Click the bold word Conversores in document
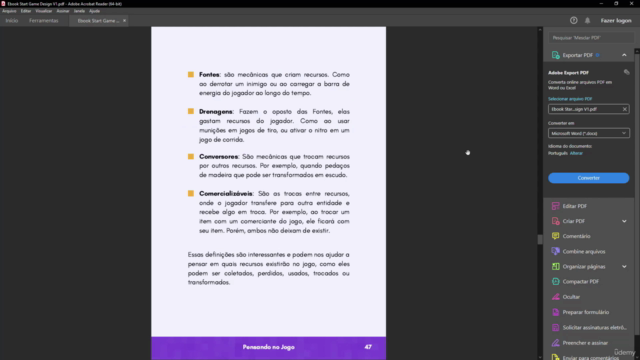640x360 pixels. coord(219,157)
